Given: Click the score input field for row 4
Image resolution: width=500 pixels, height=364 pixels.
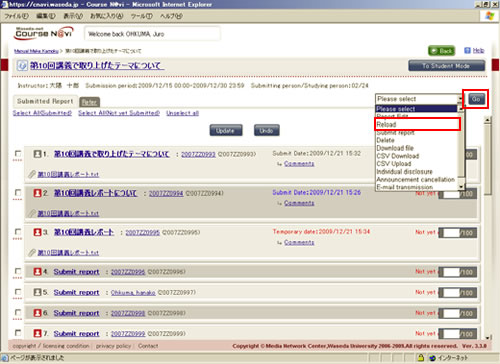Looking at the screenshot, I should [451, 272].
